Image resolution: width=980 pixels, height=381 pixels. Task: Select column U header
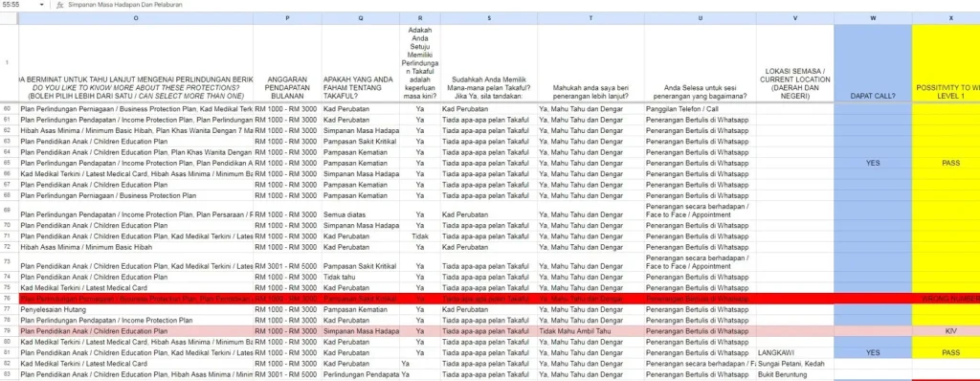700,19
